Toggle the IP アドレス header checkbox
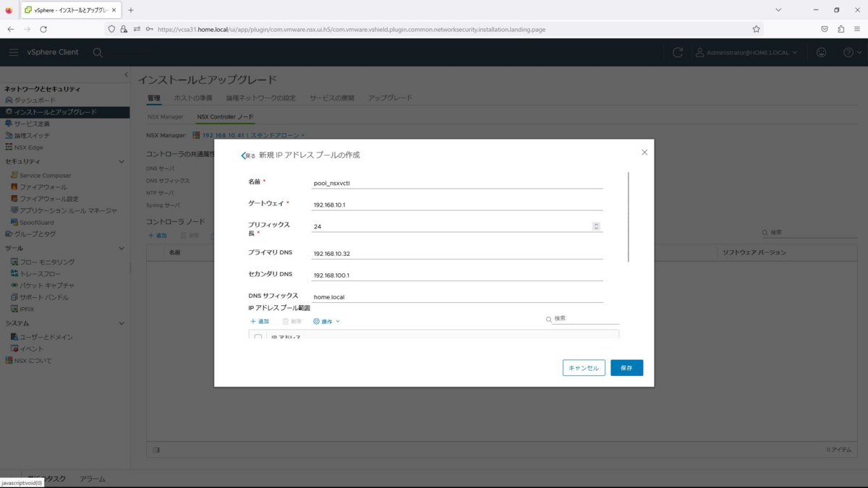The image size is (868, 488). (258, 338)
